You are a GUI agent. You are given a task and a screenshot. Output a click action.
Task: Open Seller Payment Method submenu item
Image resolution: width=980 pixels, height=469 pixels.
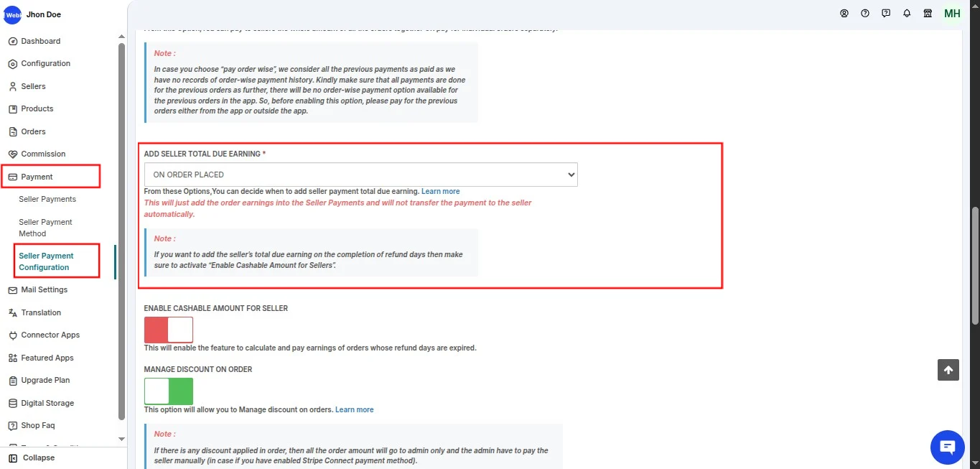(45, 228)
